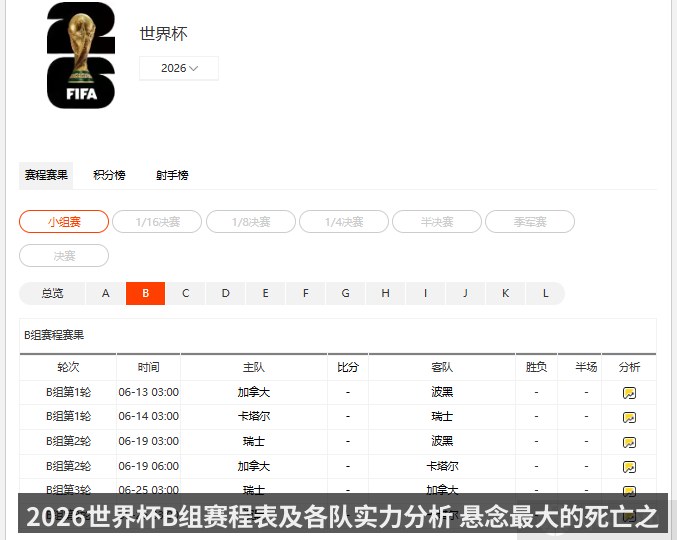Click the 世界杯 title text
This screenshot has height=540, width=677.
pyautogui.click(x=163, y=34)
